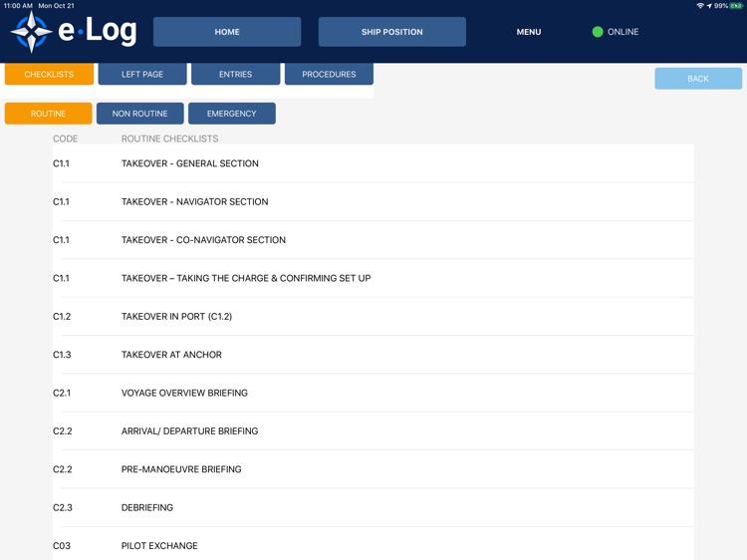Screen dimensions: 747x560
Task: Open VOYAGE OVERVIEW BRIEFING checklist
Action: pos(373,393)
